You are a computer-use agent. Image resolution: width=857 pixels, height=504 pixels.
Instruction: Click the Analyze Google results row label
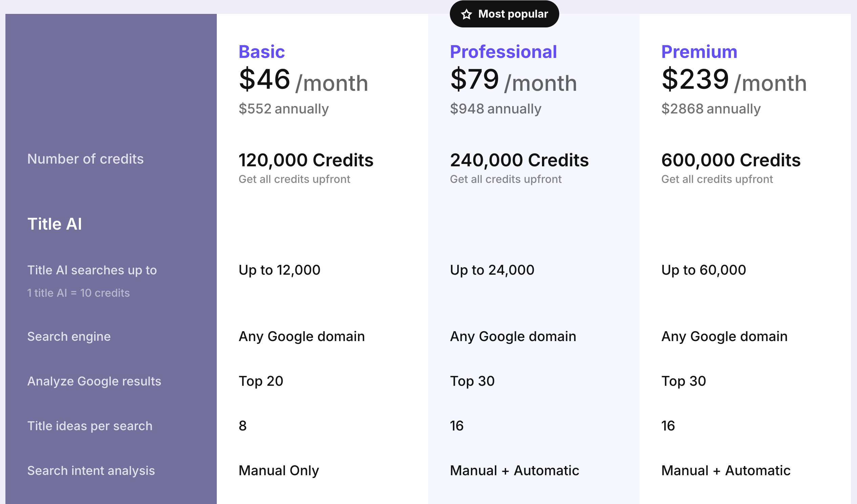tap(94, 381)
